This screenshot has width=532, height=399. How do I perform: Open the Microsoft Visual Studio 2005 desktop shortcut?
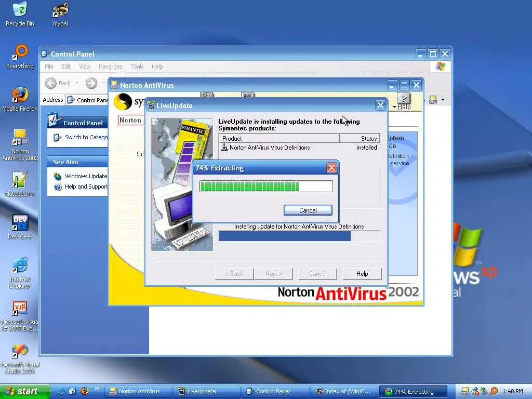click(20, 359)
